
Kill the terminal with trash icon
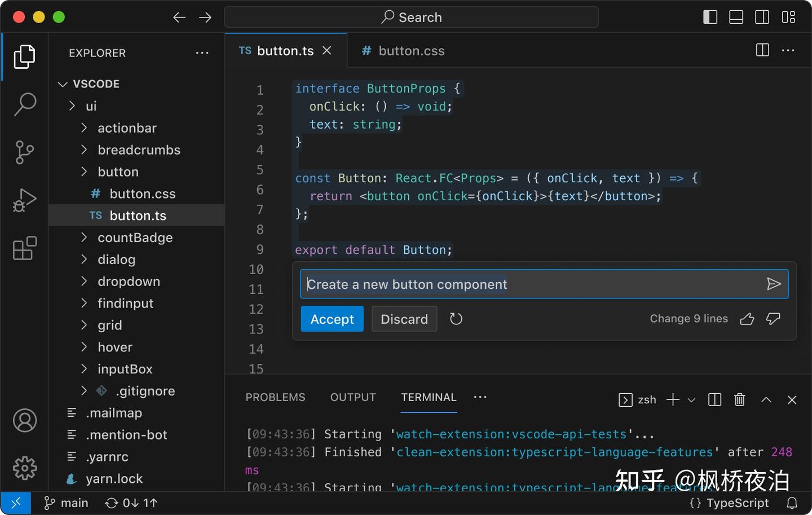[740, 400]
